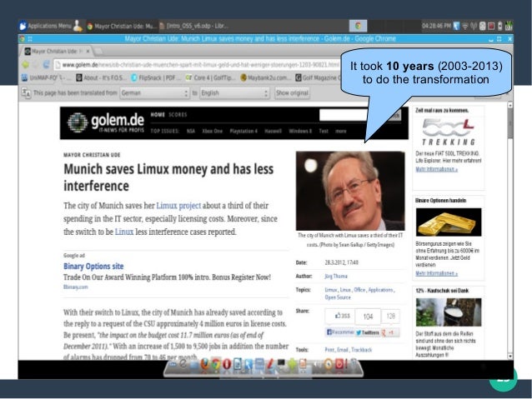Click the Chrome back arrow button
532x399 pixels.
point(26,64)
